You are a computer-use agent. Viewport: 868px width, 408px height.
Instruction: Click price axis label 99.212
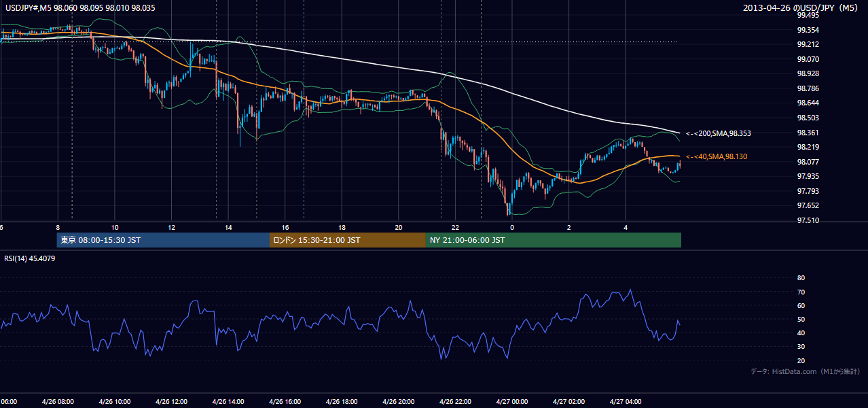[x=808, y=45]
